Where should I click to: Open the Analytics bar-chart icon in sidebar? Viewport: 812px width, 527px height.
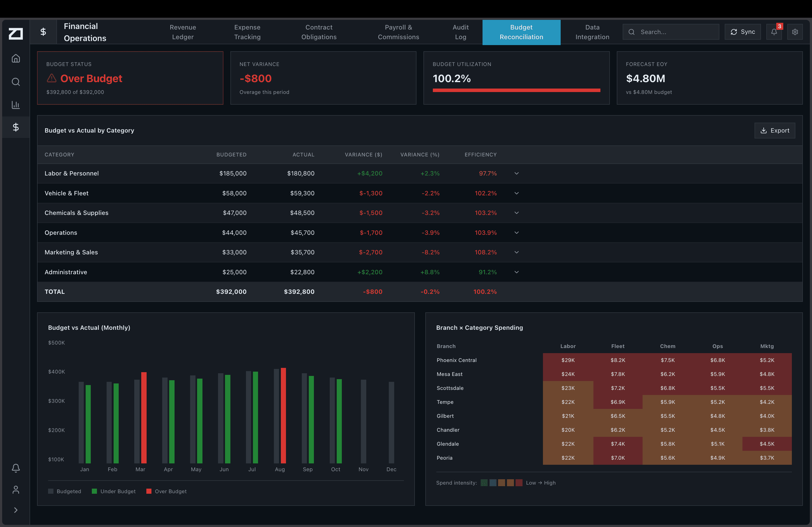pyautogui.click(x=16, y=105)
